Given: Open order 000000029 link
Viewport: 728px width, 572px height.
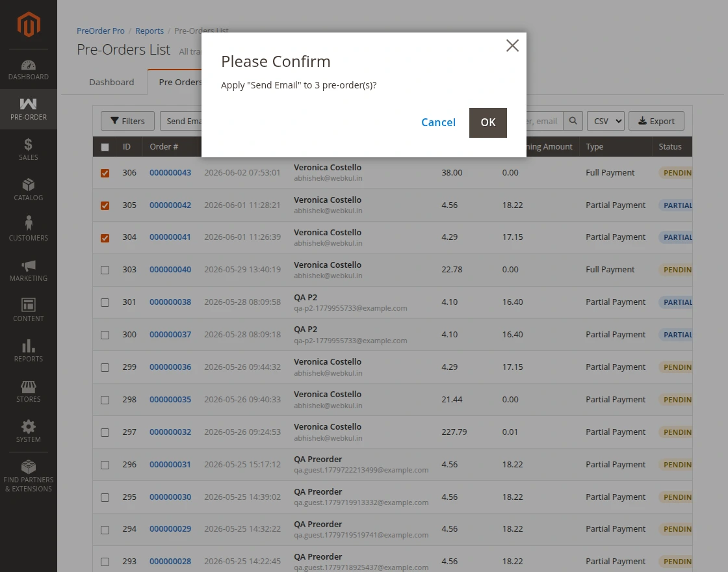Looking at the screenshot, I should 170,529.
